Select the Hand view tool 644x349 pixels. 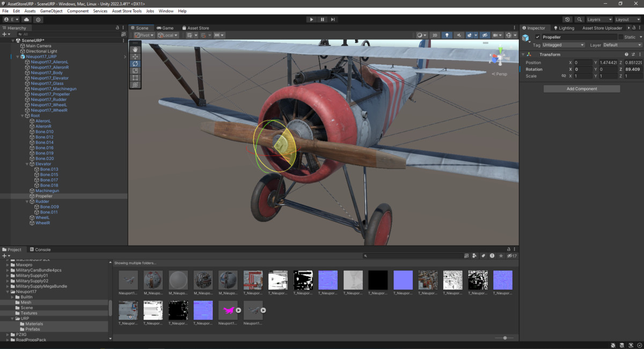tap(135, 49)
